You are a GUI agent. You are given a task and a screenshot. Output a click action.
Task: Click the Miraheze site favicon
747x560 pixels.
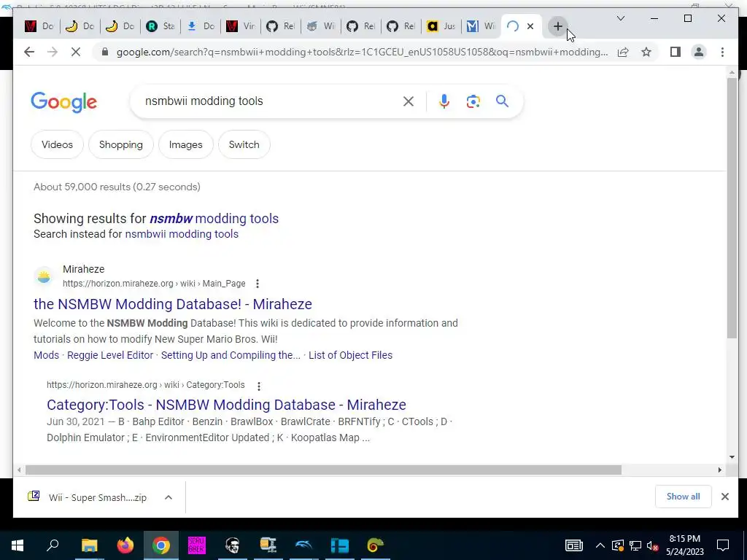click(44, 276)
